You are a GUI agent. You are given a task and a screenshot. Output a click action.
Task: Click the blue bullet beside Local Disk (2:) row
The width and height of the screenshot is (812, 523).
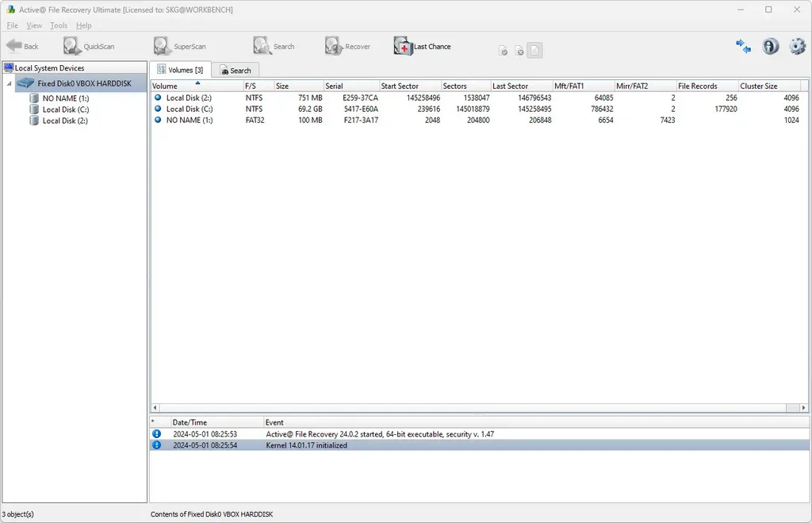point(158,98)
